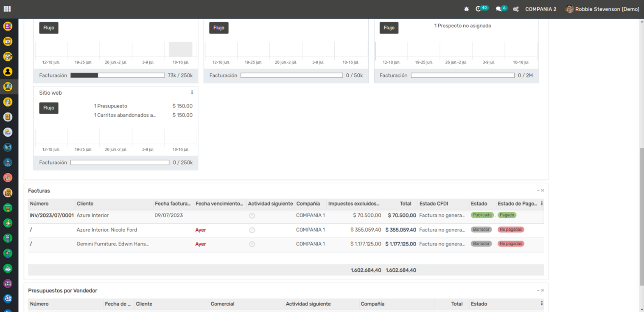Click the gears settings icon in top bar
Screen dimensions: 644x312
coord(516,9)
